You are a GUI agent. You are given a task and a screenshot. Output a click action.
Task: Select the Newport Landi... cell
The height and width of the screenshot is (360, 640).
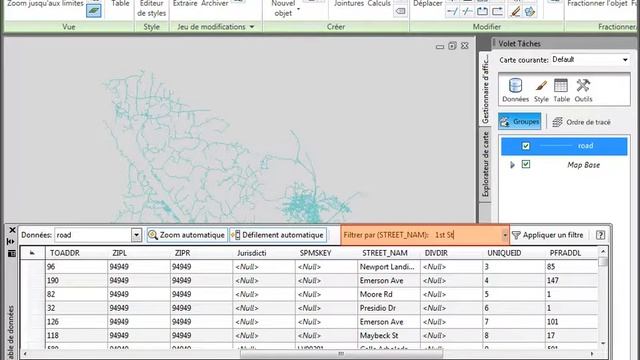click(x=389, y=267)
